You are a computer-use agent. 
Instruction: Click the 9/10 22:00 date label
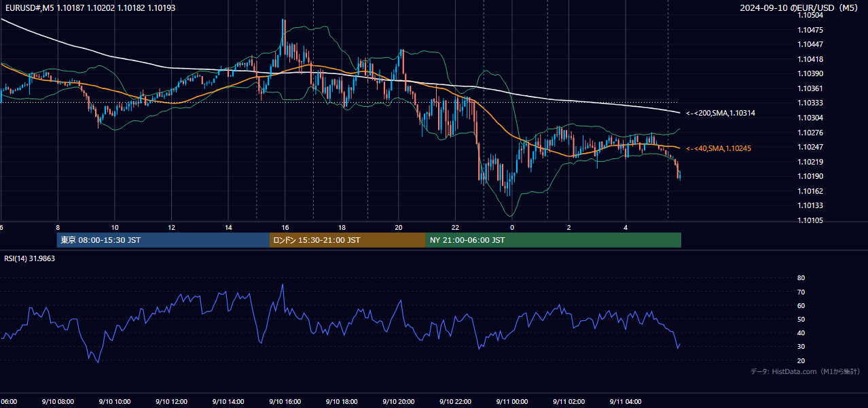pos(455,401)
